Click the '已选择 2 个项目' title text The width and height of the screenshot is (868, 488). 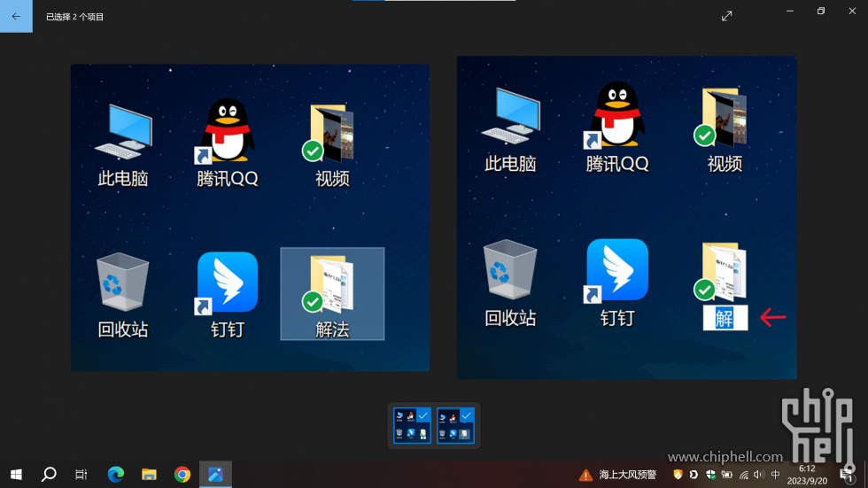74,17
